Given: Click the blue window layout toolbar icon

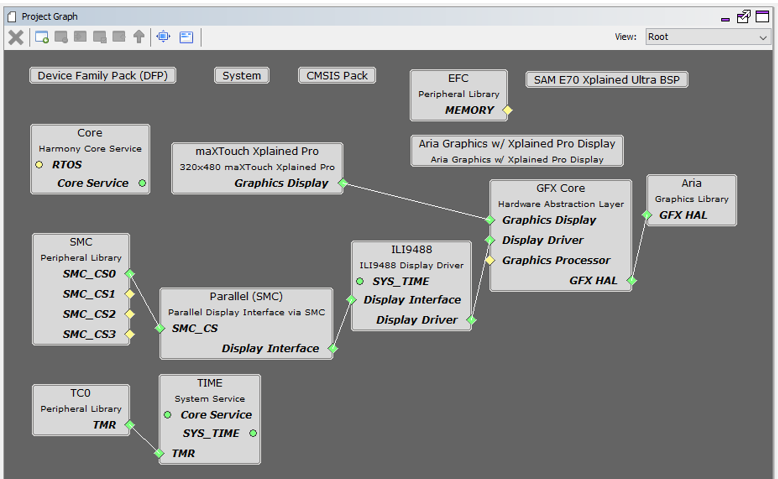Looking at the screenshot, I should click(x=186, y=37).
